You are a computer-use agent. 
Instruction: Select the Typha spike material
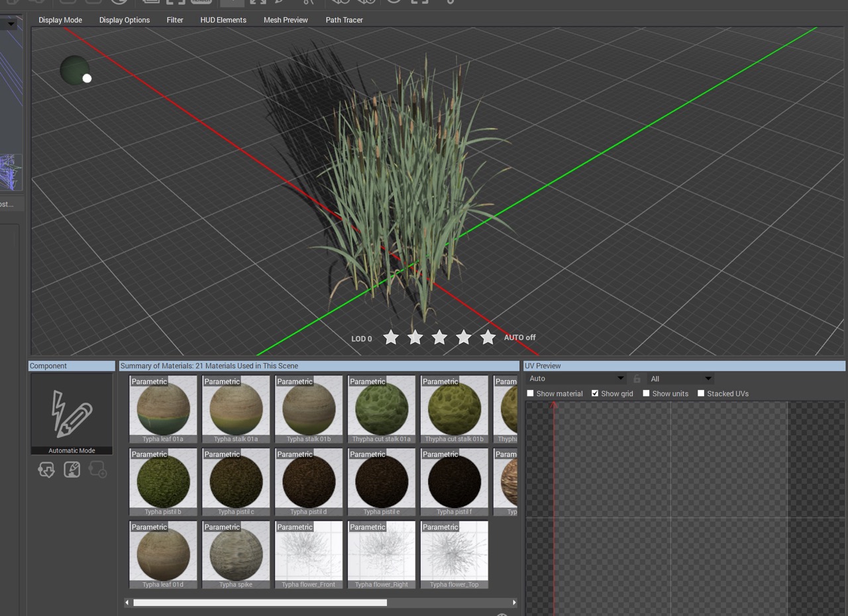click(236, 555)
